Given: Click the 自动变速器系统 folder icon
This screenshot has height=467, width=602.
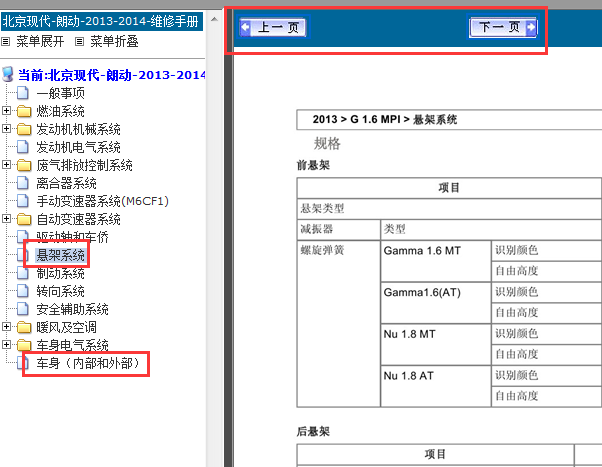Looking at the screenshot, I should [x=24, y=219].
